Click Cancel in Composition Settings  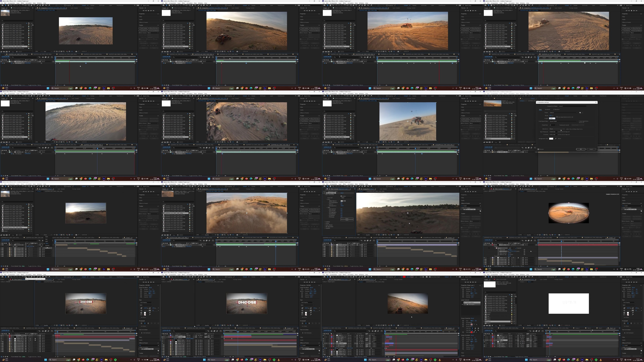591,149
